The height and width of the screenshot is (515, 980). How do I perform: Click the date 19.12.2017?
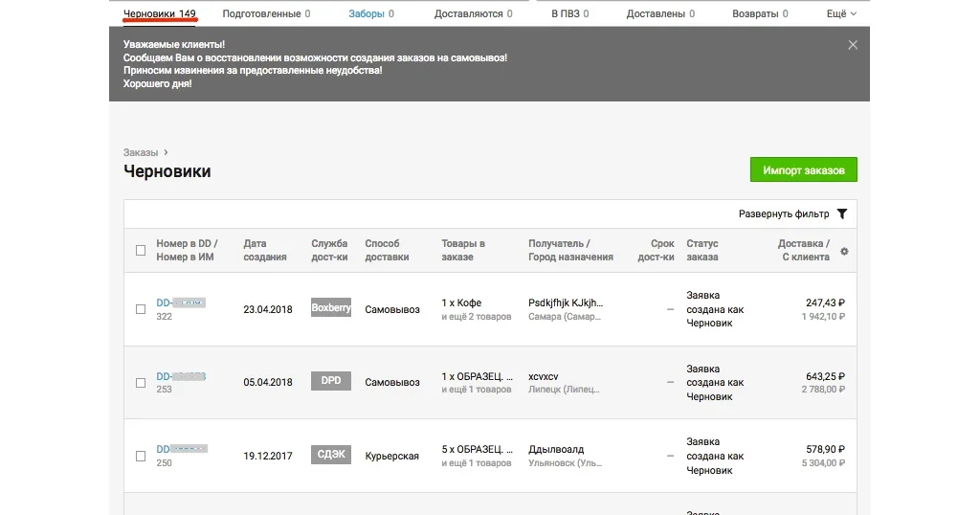[x=268, y=457]
